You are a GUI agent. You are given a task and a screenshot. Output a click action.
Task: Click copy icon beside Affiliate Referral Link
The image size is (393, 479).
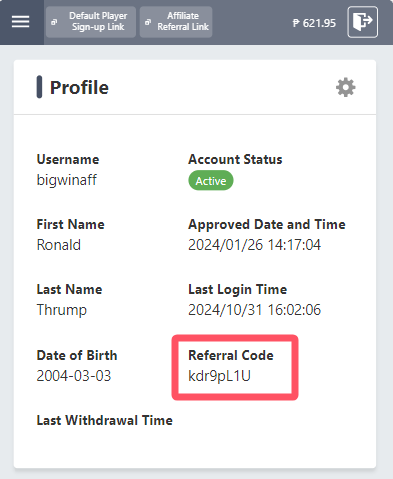click(148, 22)
